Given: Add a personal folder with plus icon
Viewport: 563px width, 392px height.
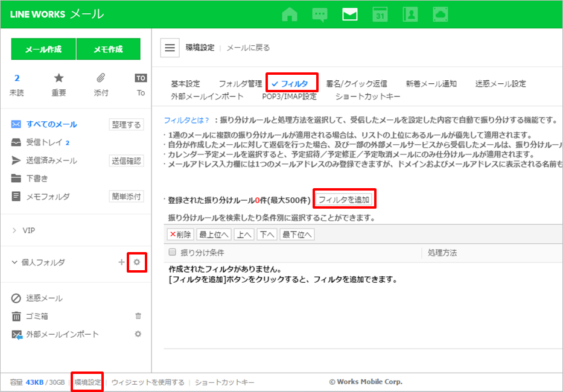Looking at the screenshot, I should [x=121, y=262].
